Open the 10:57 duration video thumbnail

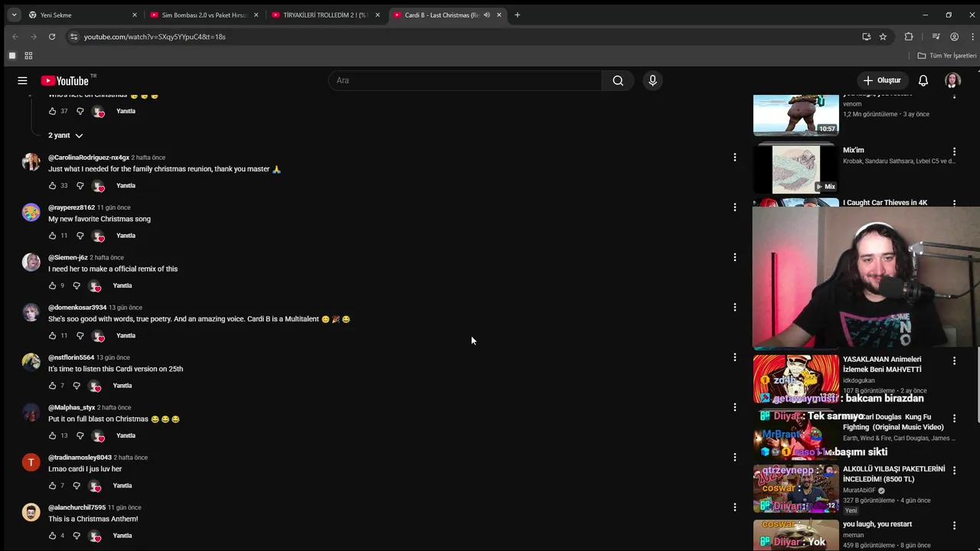[x=796, y=115]
